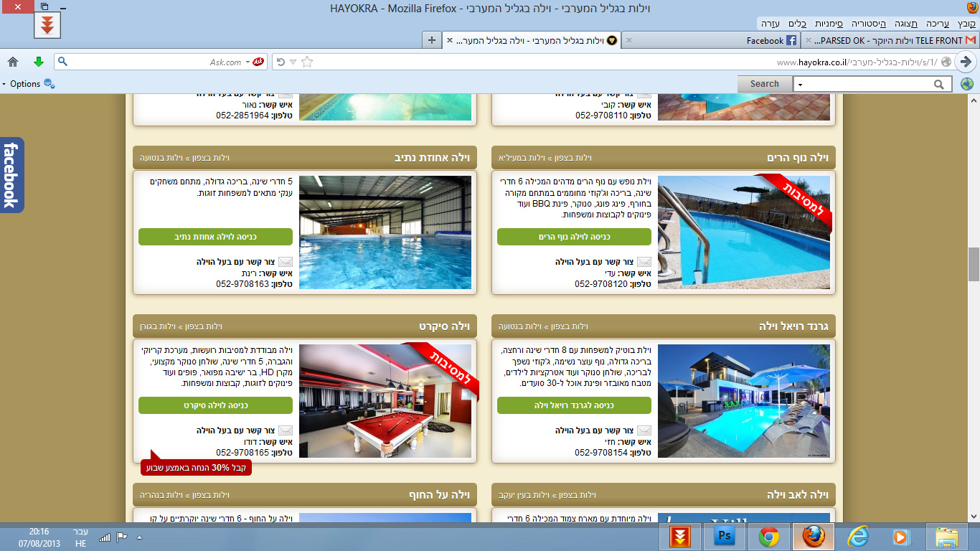Reload the page using the refresh icon
980x551 pixels.
coord(281,62)
